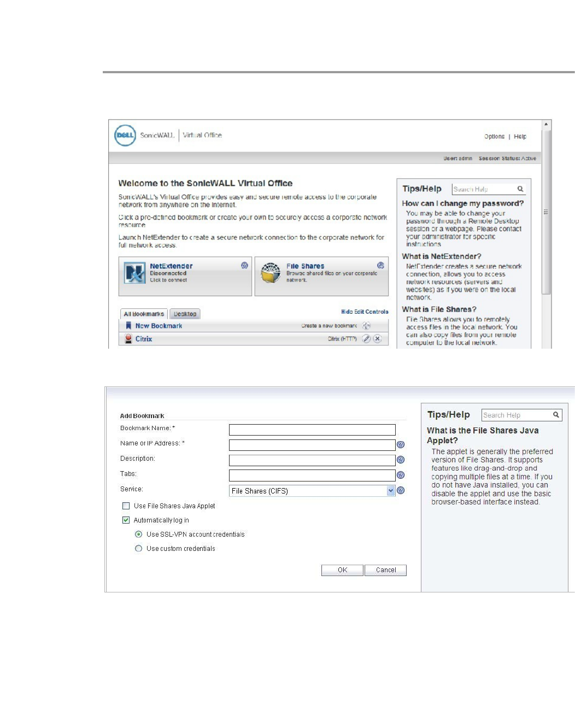Screen dimensions: 575x728
Task: Click 'User: admin' status text
Action: pyautogui.click(x=457, y=158)
